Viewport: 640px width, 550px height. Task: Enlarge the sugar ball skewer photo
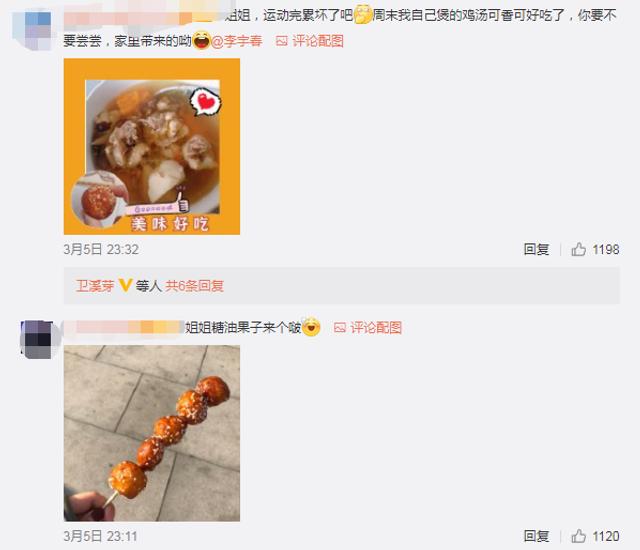tap(152, 433)
